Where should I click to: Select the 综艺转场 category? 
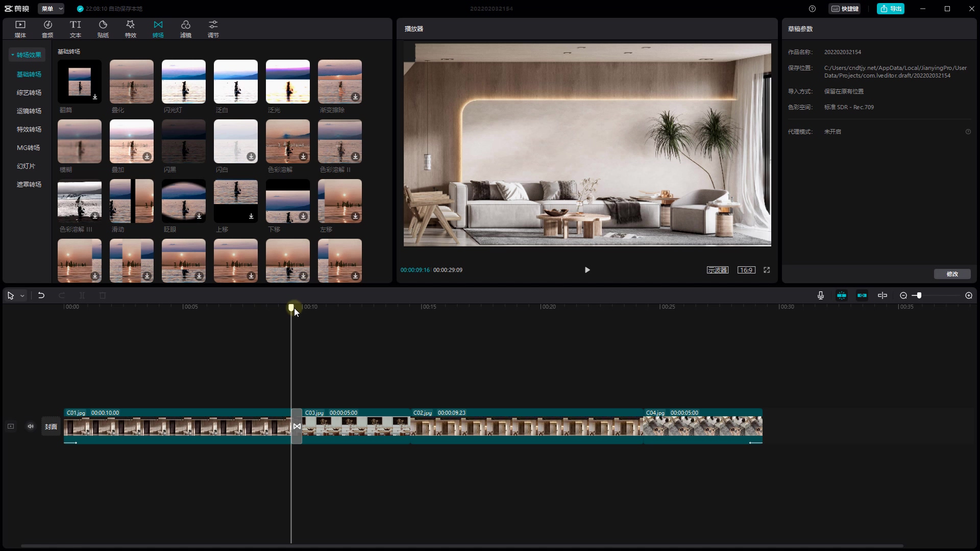click(x=29, y=92)
